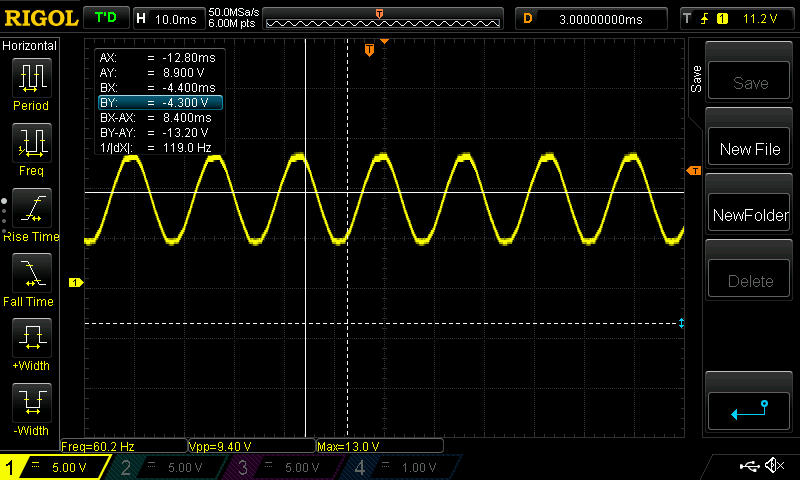Viewport: 800px width, 480px height.
Task: Select channel 3 tab
Action: pos(283,467)
